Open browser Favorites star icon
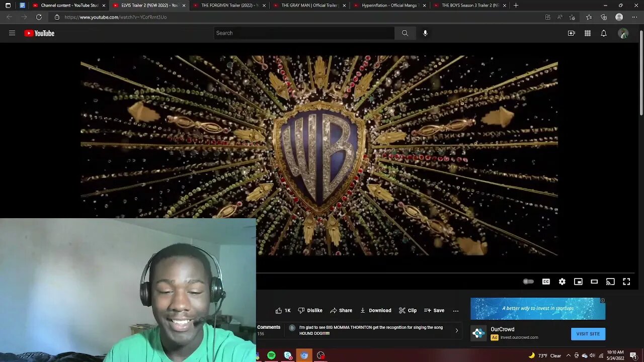The height and width of the screenshot is (362, 644). (x=589, y=17)
